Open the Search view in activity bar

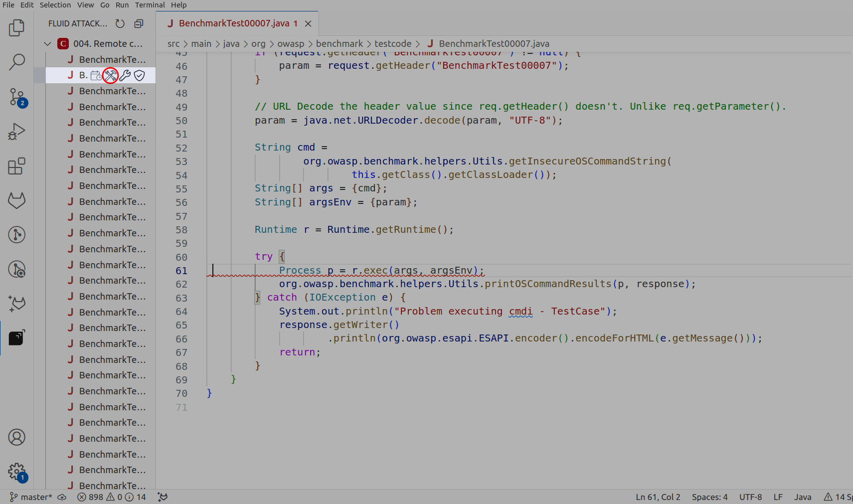16,62
